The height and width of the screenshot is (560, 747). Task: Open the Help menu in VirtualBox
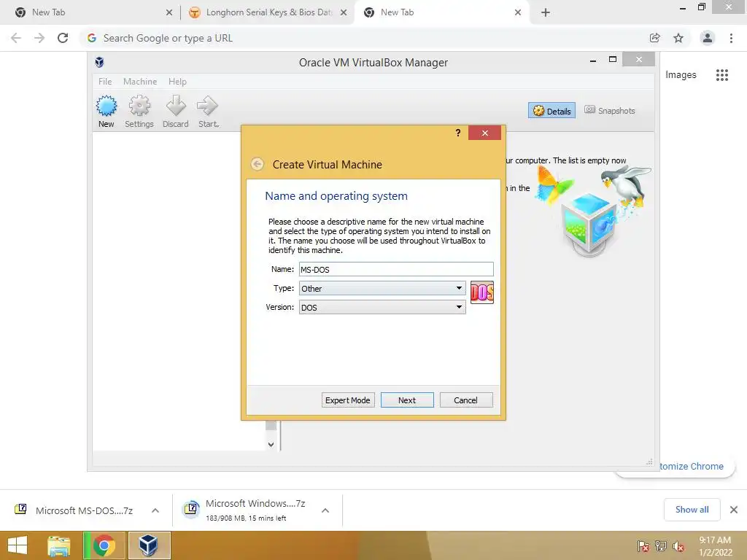click(x=177, y=82)
